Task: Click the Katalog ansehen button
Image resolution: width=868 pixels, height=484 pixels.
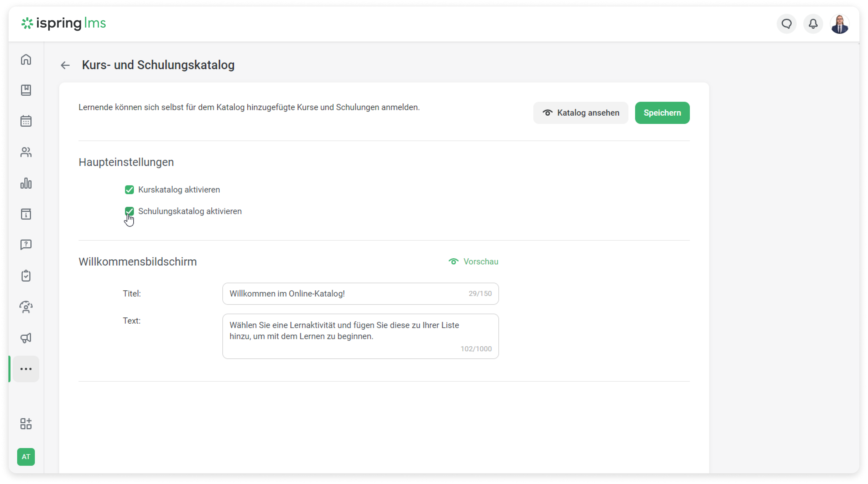Action: pyautogui.click(x=580, y=113)
